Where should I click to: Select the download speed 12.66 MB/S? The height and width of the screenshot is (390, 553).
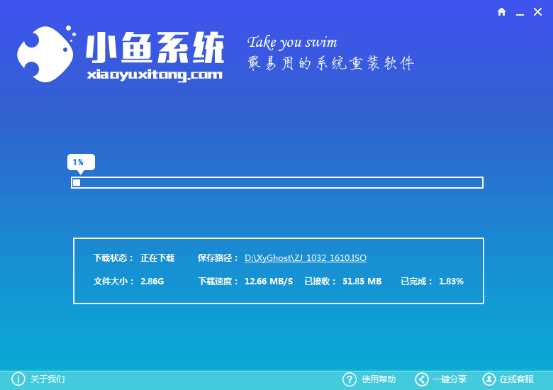click(x=269, y=281)
